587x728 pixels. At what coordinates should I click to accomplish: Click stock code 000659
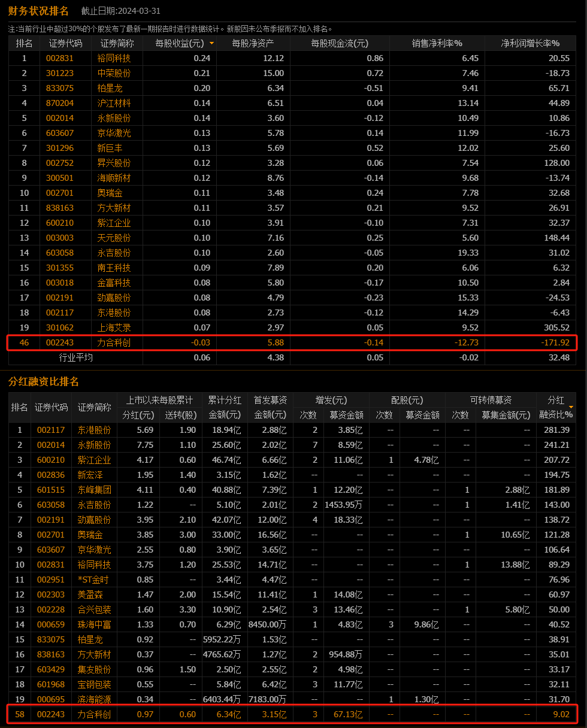[x=51, y=624]
